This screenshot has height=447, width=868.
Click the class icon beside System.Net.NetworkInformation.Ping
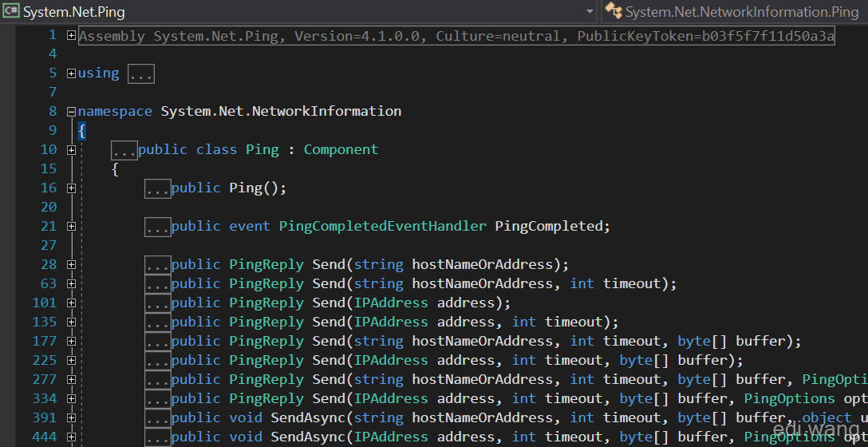(613, 11)
